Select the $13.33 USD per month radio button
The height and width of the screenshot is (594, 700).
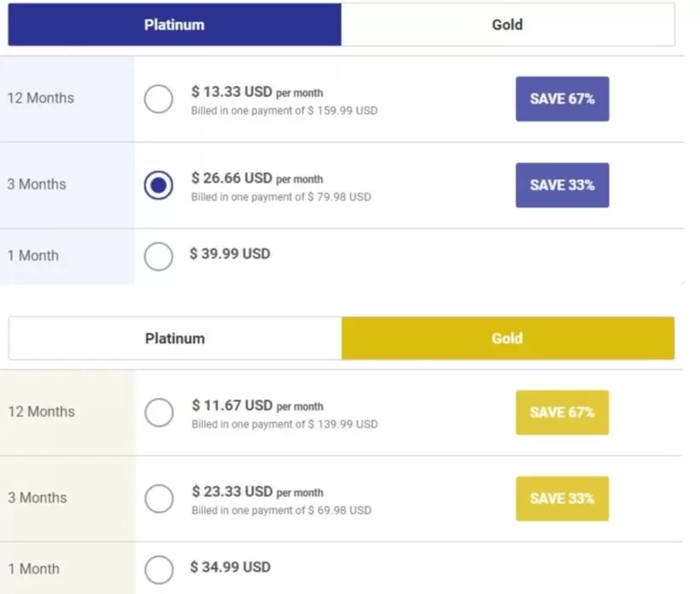coord(158,99)
